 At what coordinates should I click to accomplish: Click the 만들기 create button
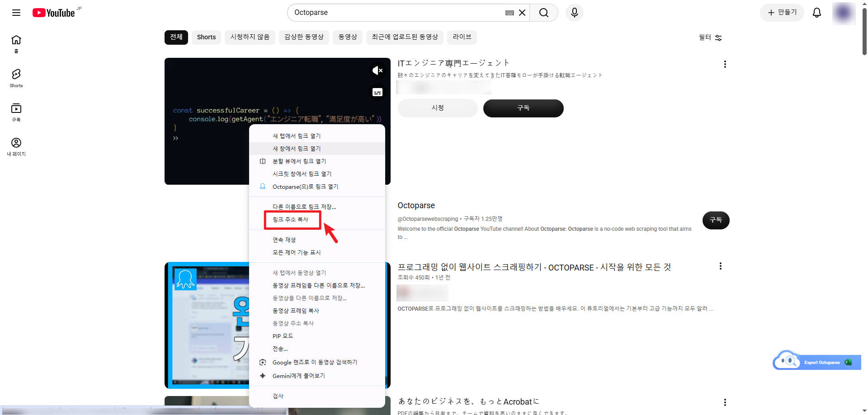tap(782, 13)
